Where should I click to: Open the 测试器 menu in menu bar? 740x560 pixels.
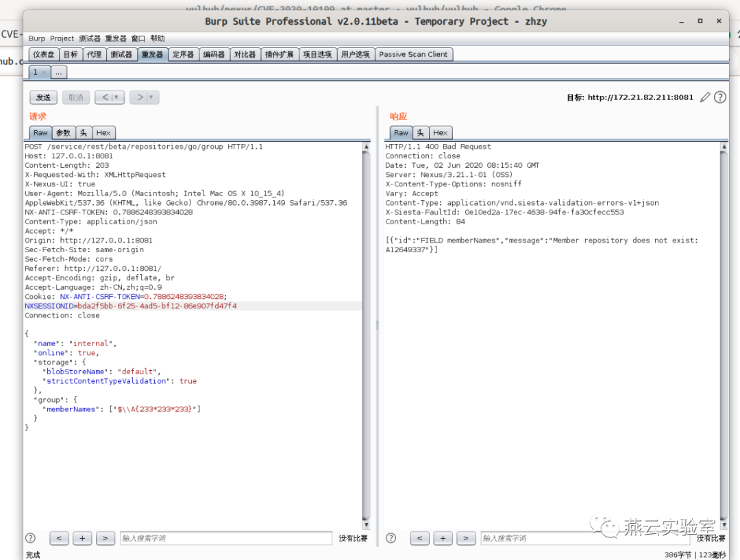pos(90,38)
